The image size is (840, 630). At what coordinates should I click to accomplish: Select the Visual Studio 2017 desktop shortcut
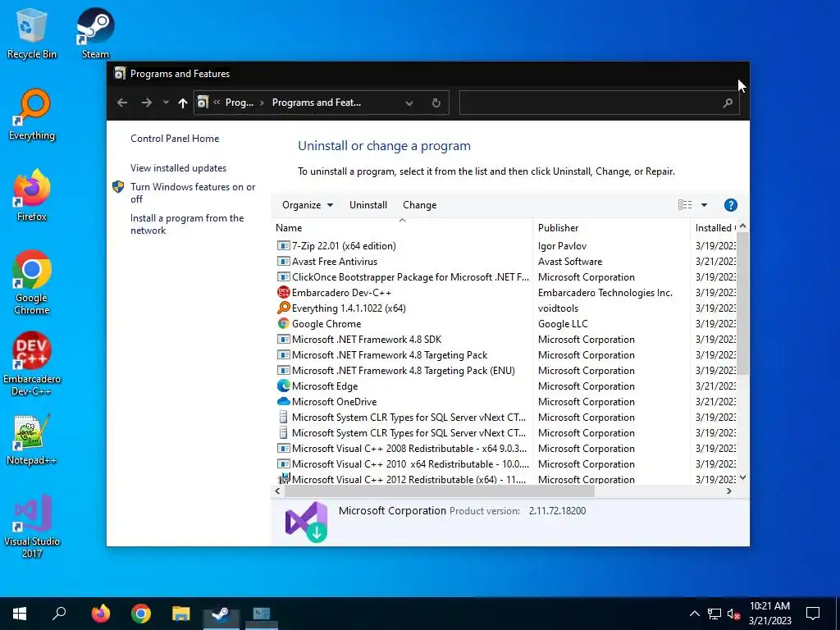[31, 526]
